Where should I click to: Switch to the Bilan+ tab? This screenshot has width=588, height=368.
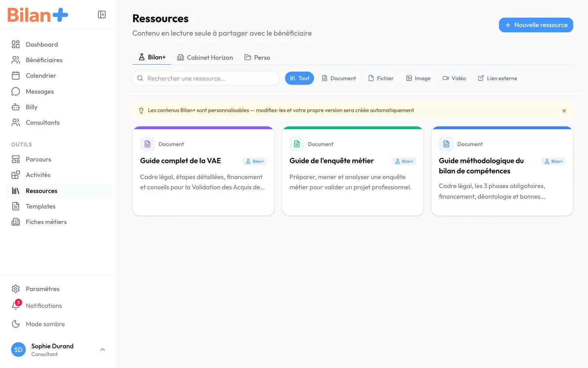coord(152,57)
